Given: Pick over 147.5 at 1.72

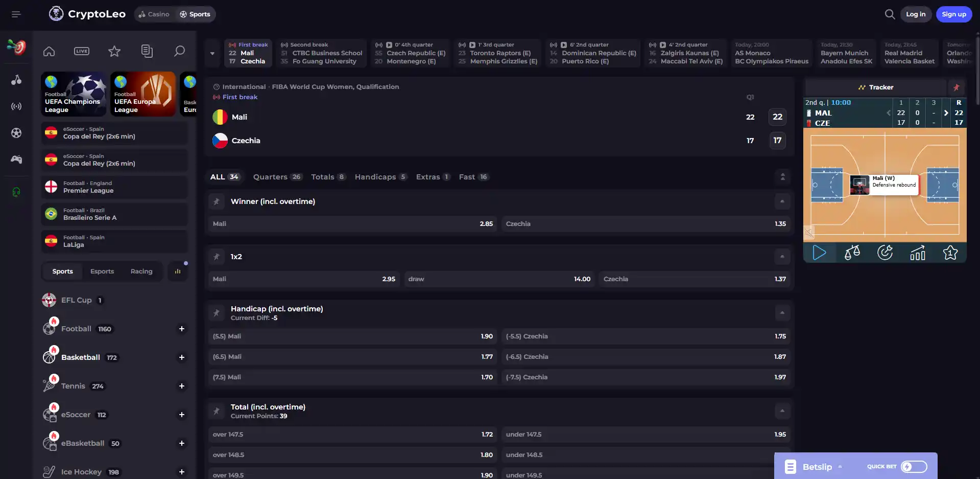Looking at the screenshot, I should pos(352,435).
